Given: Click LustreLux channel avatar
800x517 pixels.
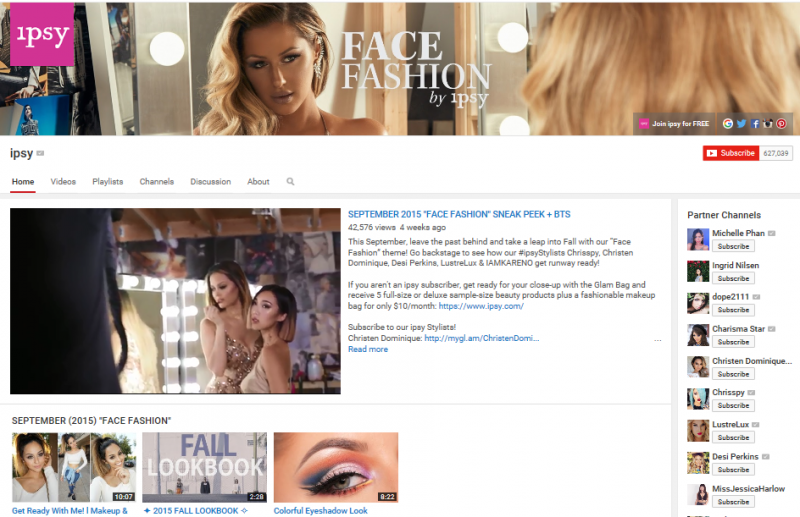Looking at the screenshot, I should click(697, 431).
